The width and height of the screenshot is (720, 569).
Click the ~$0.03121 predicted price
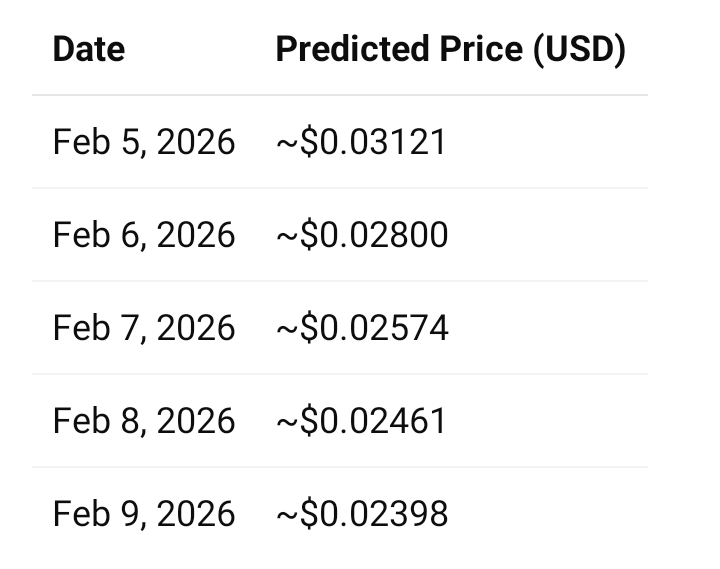tap(361, 142)
